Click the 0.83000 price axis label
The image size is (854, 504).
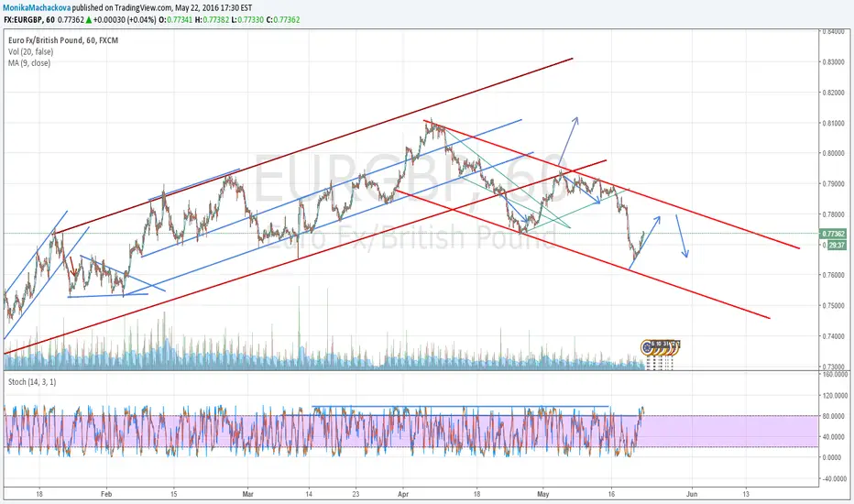click(835, 62)
